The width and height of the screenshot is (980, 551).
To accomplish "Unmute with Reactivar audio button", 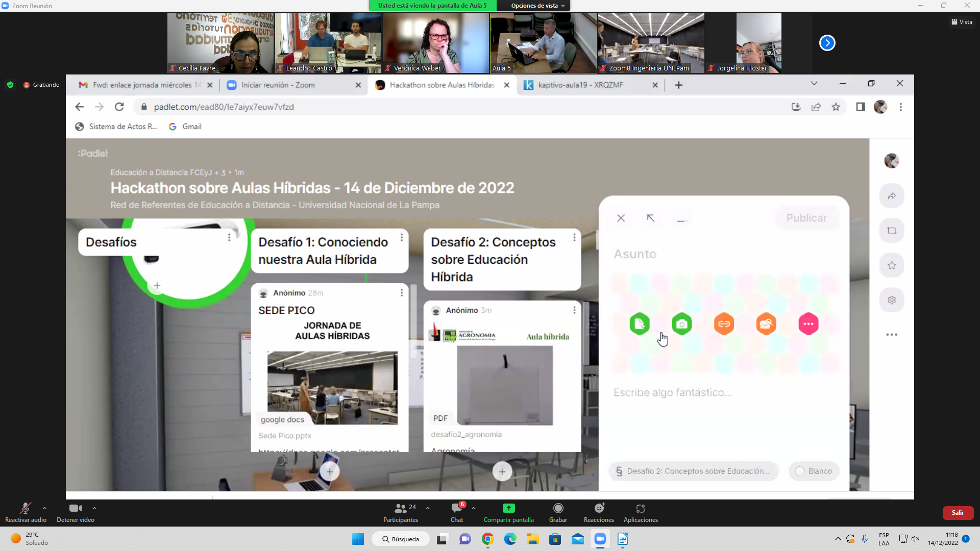I will tap(26, 513).
